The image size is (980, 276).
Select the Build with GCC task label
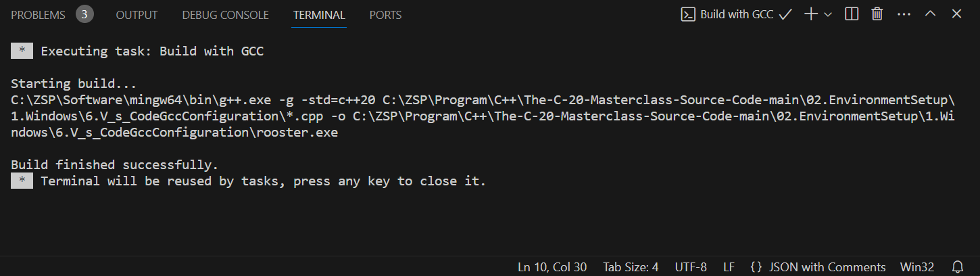pyautogui.click(x=737, y=14)
